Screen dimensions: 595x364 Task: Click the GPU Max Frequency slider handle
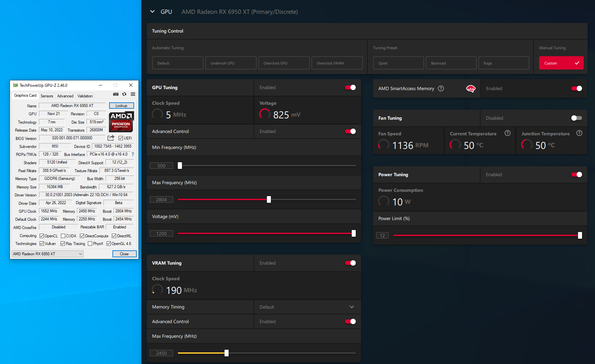click(269, 199)
